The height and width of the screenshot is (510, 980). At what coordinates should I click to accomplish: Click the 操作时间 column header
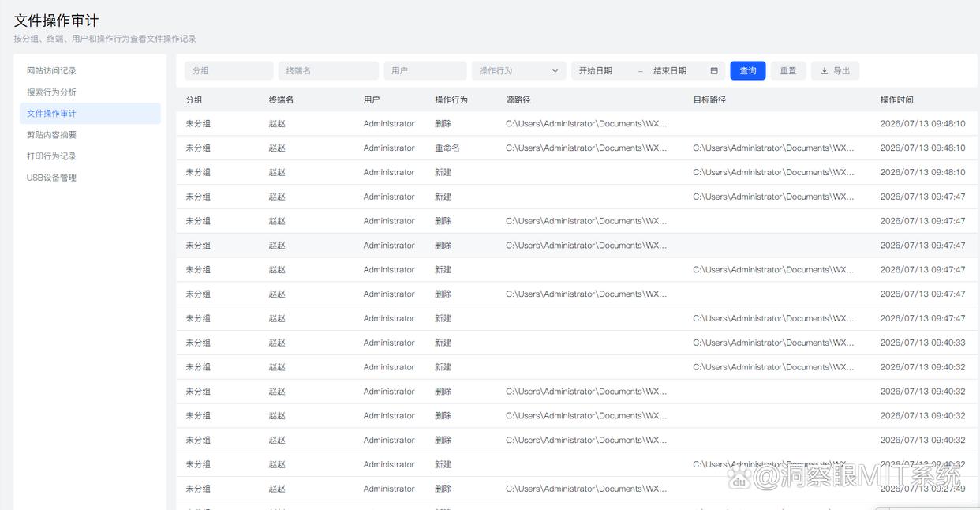click(x=897, y=100)
